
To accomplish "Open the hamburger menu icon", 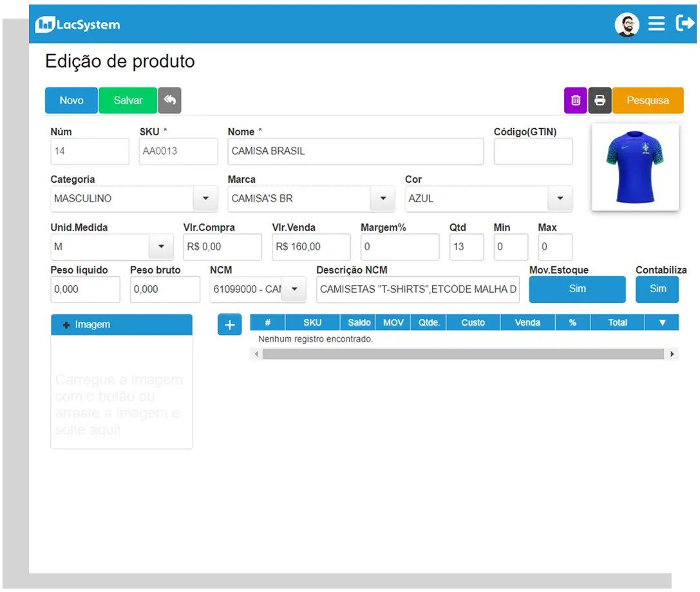I will (656, 24).
